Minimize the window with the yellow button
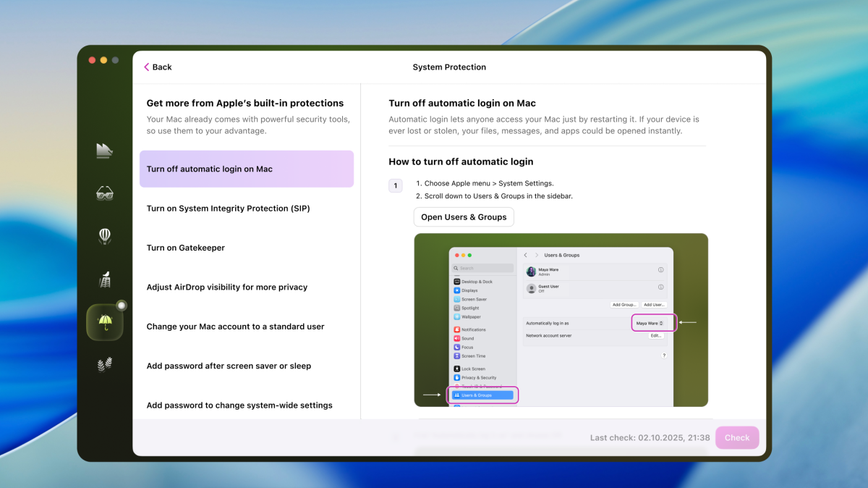The height and width of the screenshot is (488, 868). (x=103, y=60)
